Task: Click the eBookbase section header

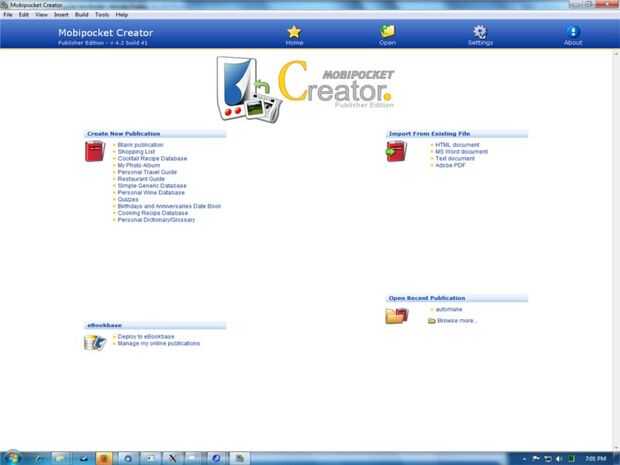Action: point(155,325)
